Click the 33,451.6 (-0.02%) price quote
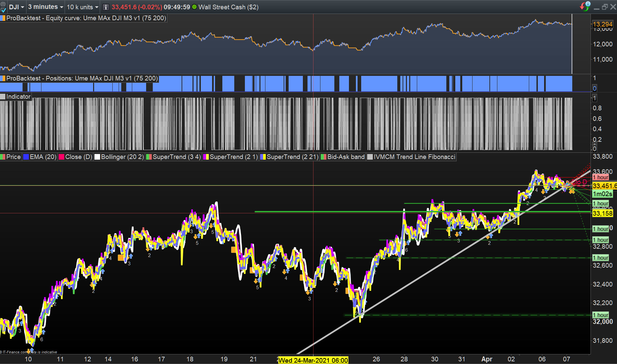This screenshot has height=364, width=617. tap(137, 7)
